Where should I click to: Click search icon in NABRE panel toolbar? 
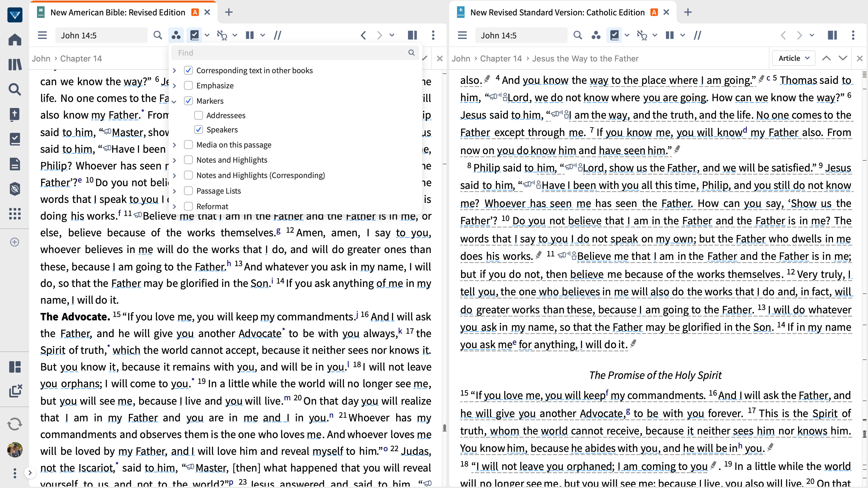click(x=158, y=35)
